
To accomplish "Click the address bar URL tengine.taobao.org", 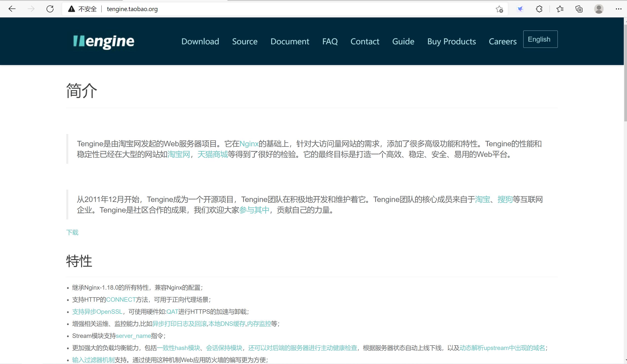I will [132, 9].
